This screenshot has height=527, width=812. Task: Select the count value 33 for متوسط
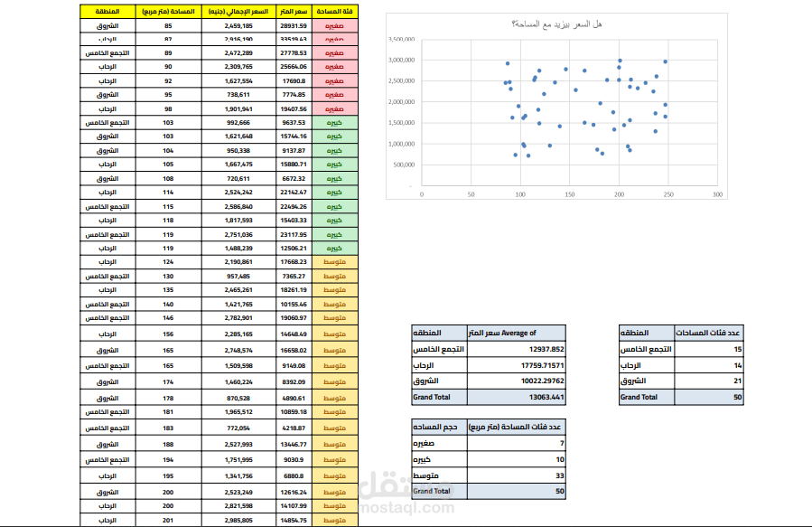click(x=517, y=475)
